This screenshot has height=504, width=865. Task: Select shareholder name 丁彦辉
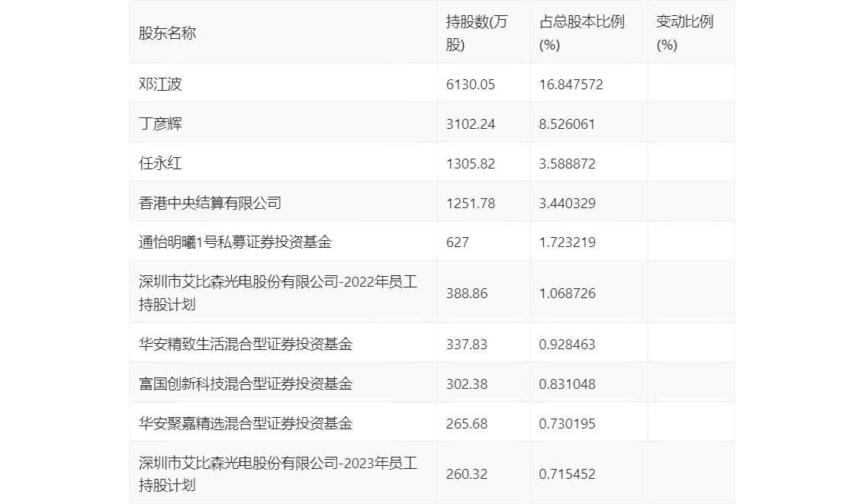[x=160, y=124]
